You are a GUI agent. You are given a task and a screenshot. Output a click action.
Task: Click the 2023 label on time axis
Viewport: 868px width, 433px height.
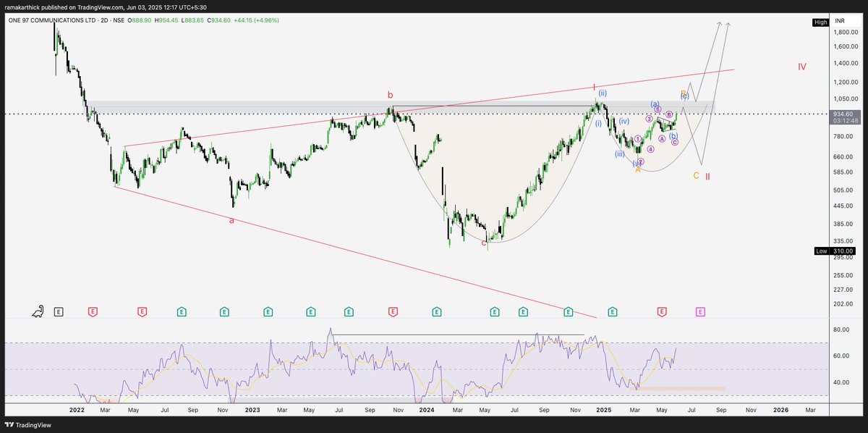pos(252,409)
